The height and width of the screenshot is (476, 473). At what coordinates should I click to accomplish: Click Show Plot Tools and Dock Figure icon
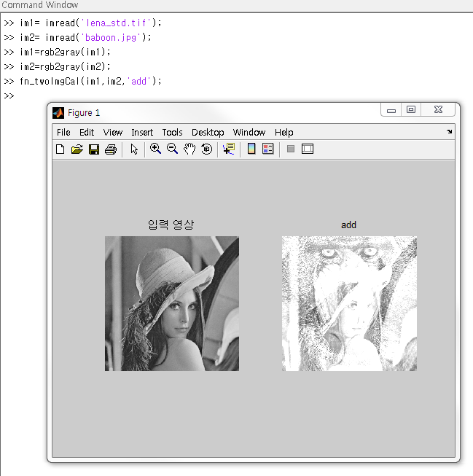308,149
